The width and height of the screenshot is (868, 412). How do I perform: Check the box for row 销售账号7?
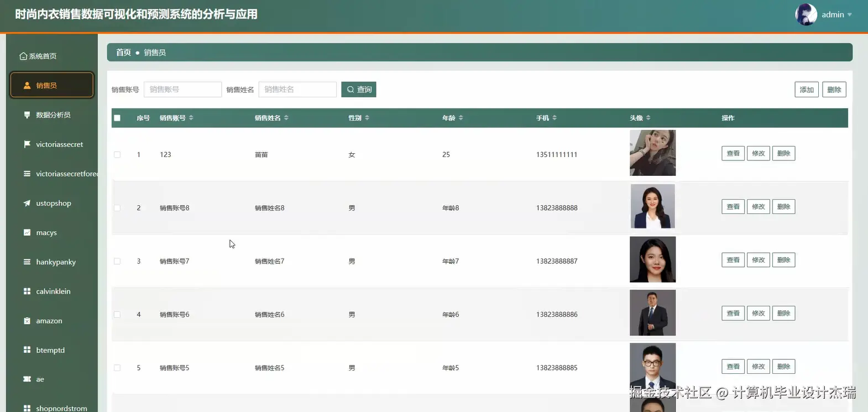pos(117,261)
